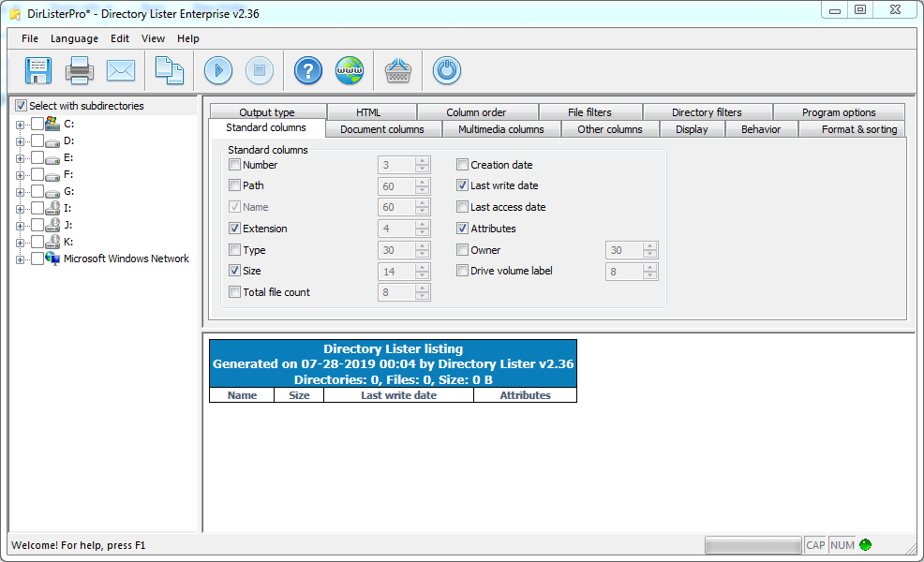Click the DirListerPro title bar app icon
Screen dimensions: 924x562
pos(15,14)
